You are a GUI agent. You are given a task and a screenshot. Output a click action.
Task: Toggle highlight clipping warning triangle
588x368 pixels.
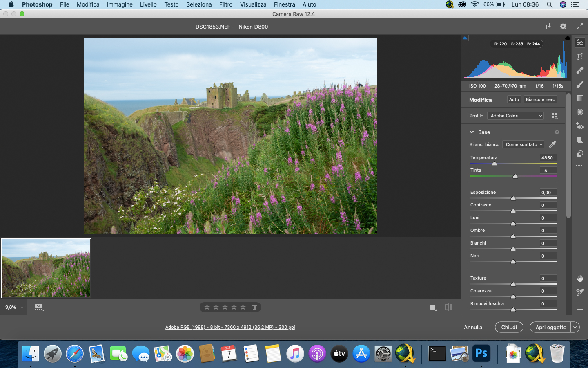coord(568,38)
